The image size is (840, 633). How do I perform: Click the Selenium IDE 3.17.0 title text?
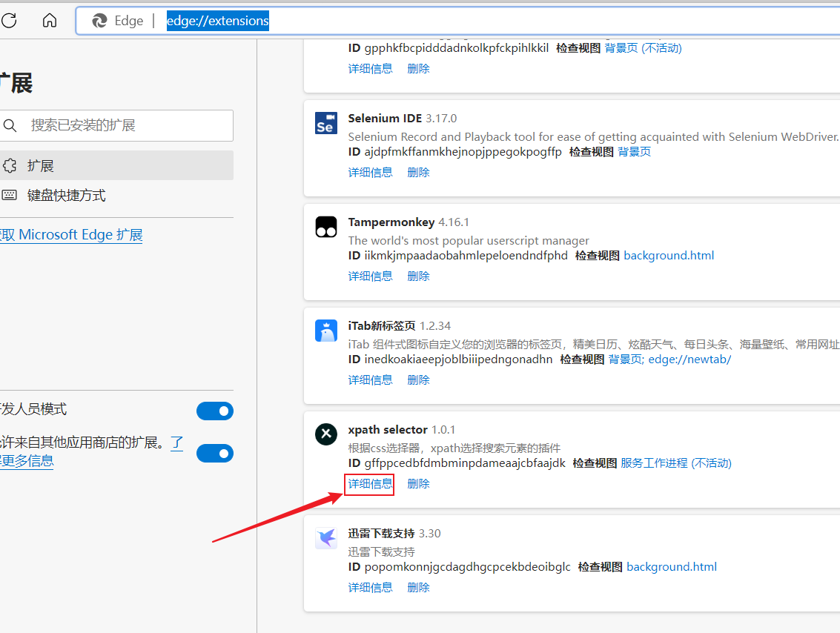tap(403, 119)
